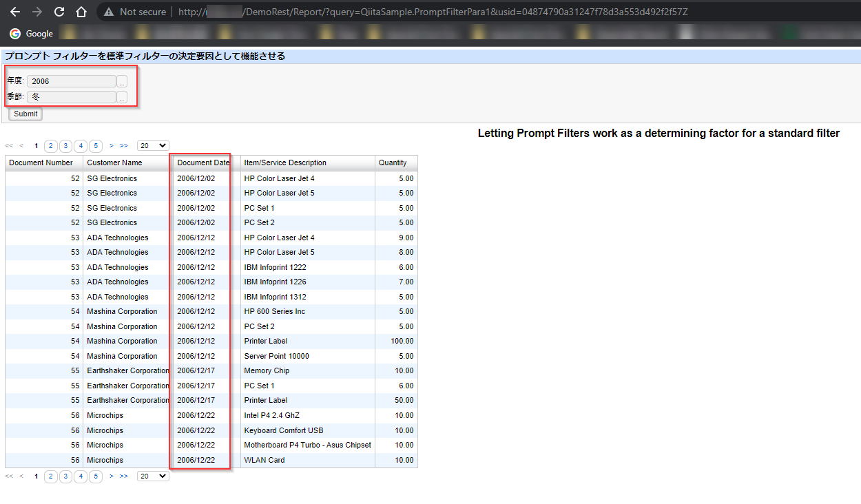Select page 3 in bottom pager

[x=65, y=476]
